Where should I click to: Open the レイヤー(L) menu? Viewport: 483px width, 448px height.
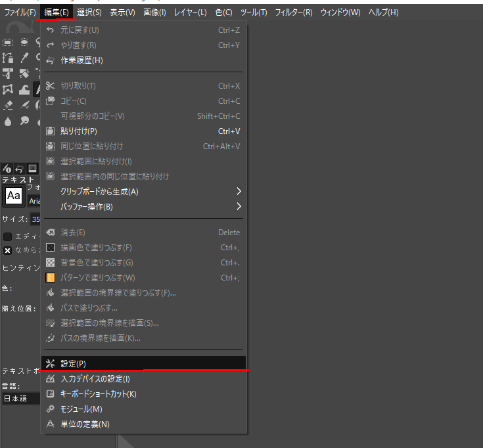point(191,12)
